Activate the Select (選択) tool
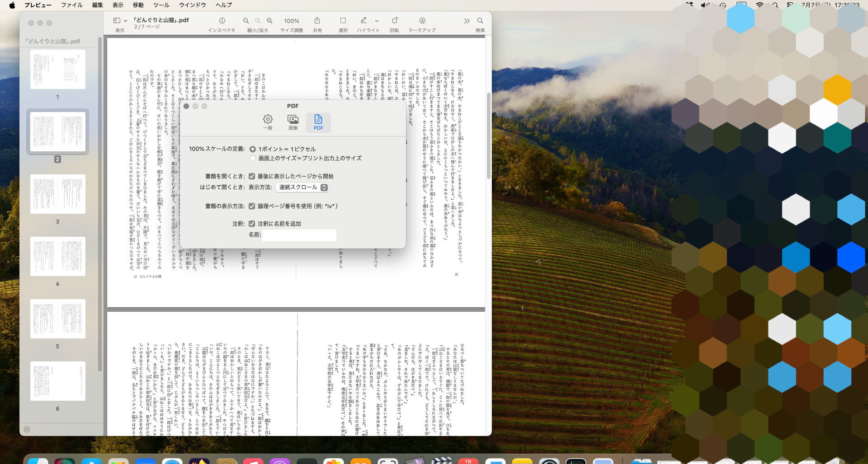Screen dimensions: 868x464 343,20
